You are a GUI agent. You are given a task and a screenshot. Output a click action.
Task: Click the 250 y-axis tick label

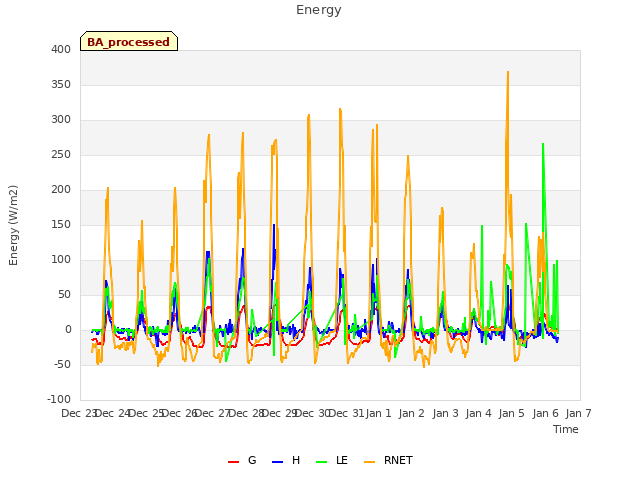tap(61, 155)
